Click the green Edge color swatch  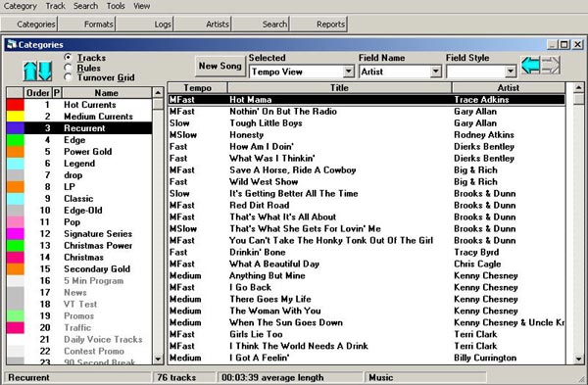(x=15, y=140)
